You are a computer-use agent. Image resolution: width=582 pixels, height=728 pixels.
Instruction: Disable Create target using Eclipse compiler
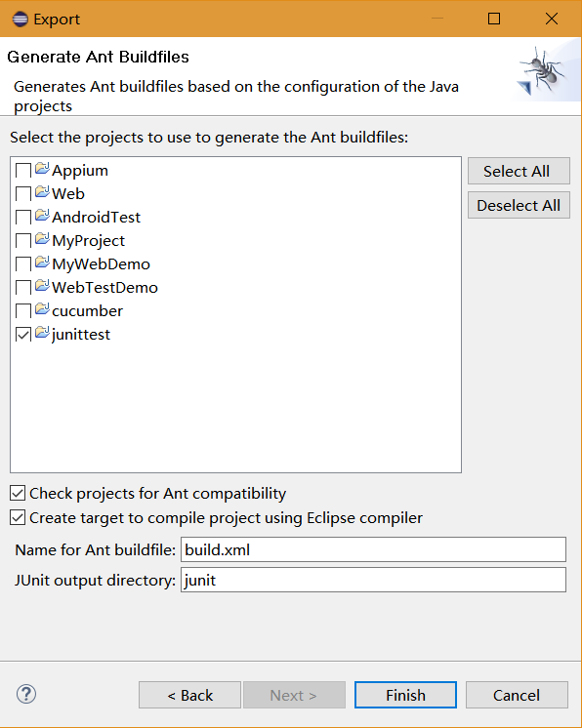pyautogui.click(x=18, y=517)
